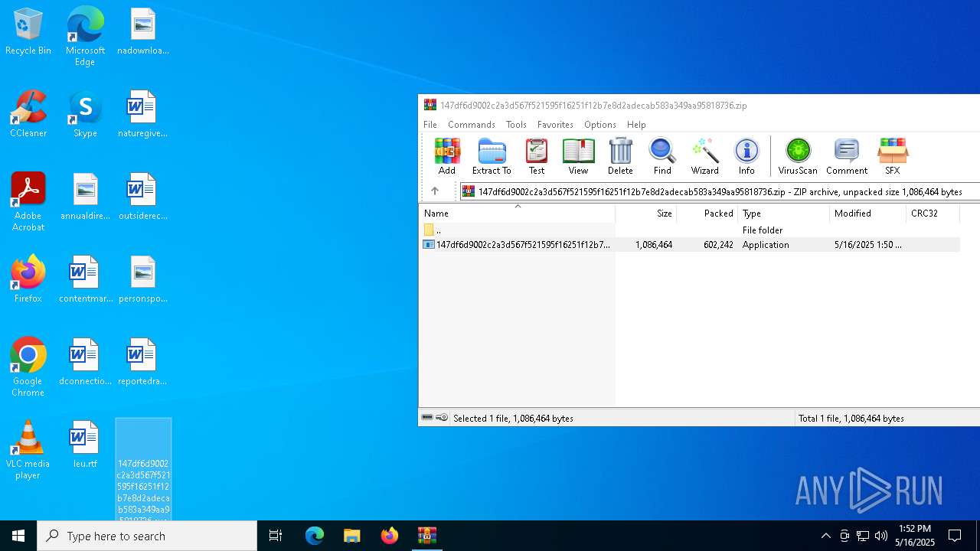Sort by the Size column header
The height and width of the screenshot is (551, 980).
(x=646, y=214)
